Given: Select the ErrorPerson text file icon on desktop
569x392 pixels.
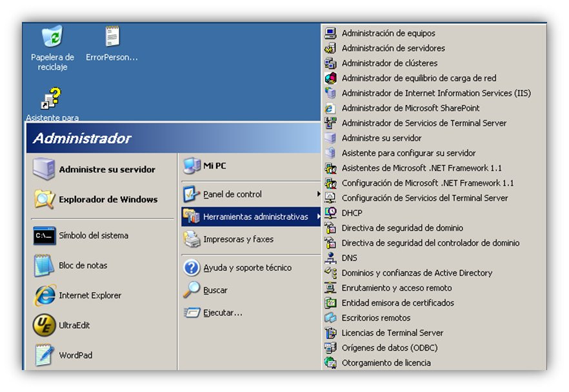Looking at the screenshot, I should pos(112,36).
